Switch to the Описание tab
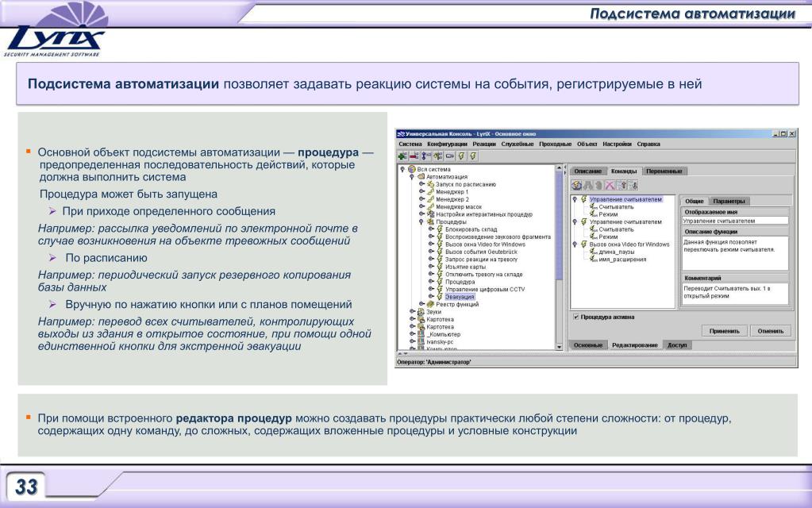Image resolution: width=812 pixels, height=508 pixels. click(x=588, y=171)
